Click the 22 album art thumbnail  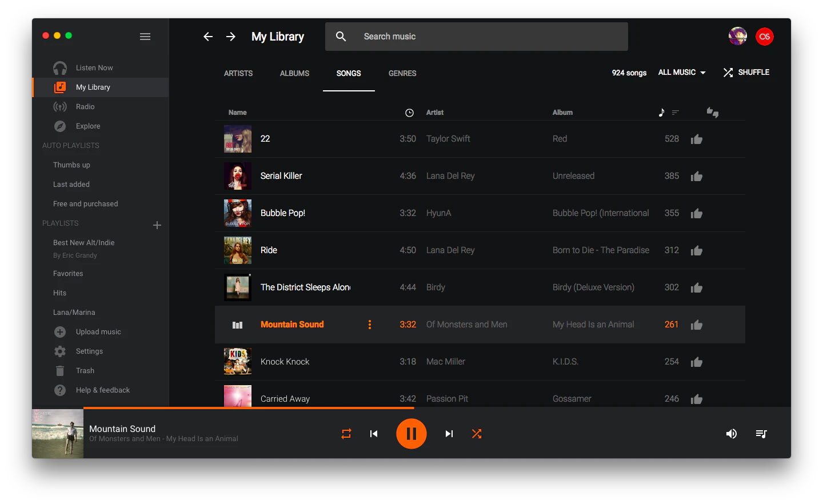238,139
